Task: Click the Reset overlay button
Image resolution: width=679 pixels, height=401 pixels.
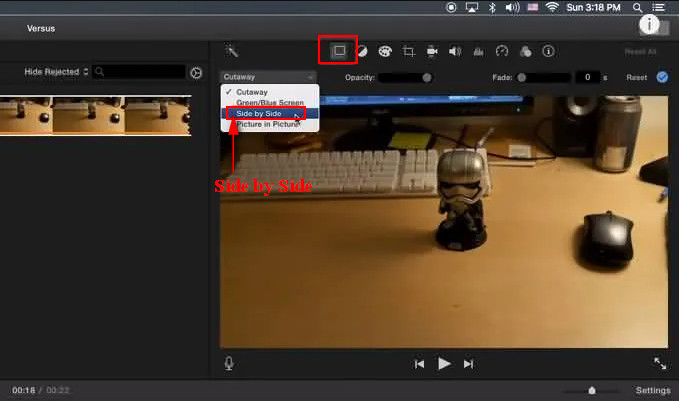Action: tap(636, 78)
